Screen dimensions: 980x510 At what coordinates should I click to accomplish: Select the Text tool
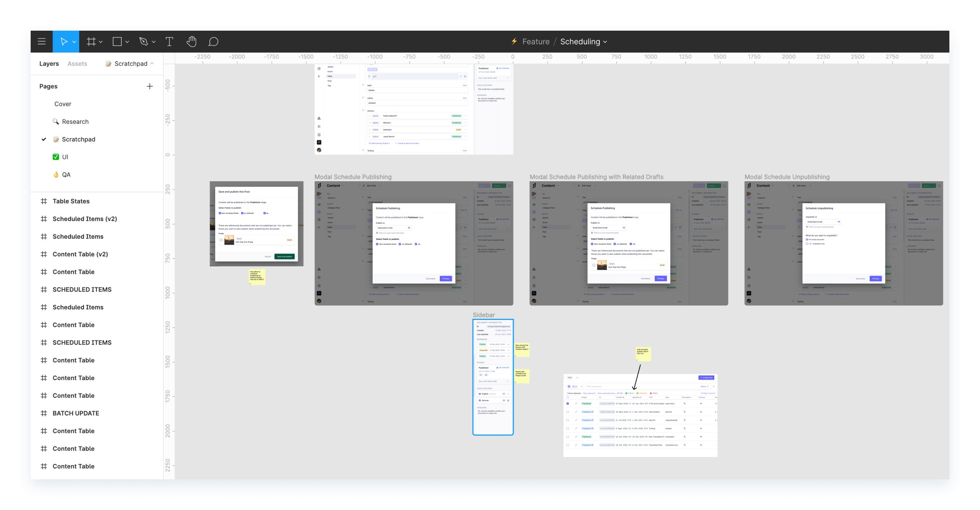(169, 41)
